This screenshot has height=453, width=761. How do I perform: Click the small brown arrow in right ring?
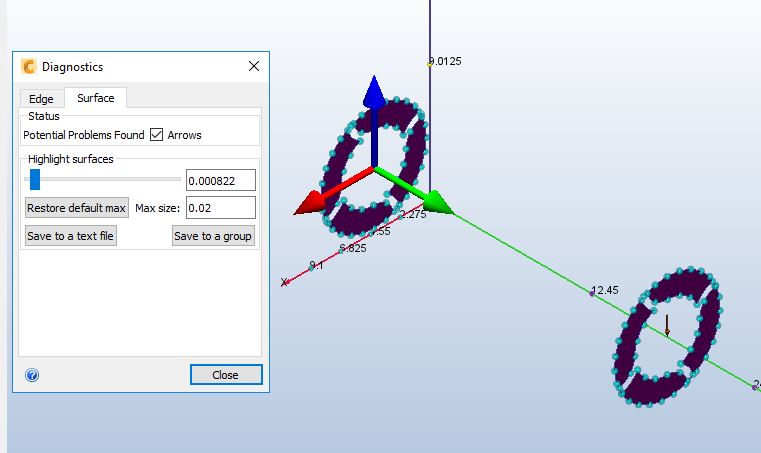[667, 325]
